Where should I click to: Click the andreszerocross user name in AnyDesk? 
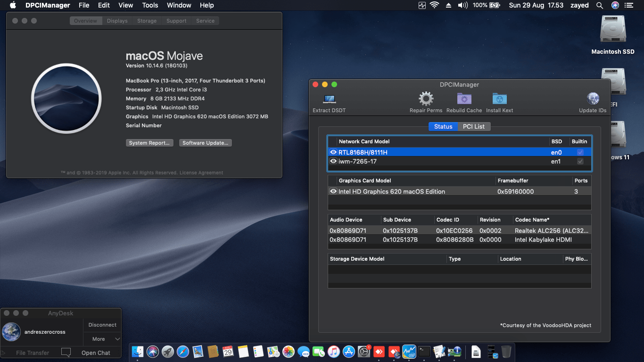pos(45,332)
